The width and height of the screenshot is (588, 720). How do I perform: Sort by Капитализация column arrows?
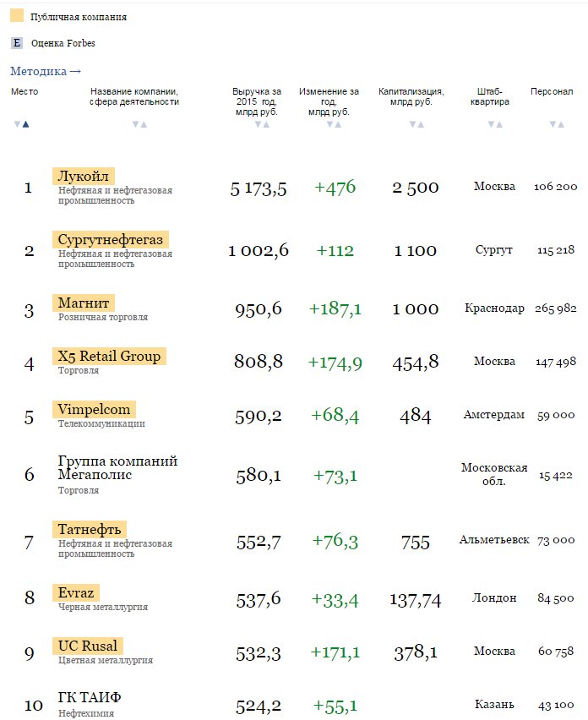(x=416, y=124)
